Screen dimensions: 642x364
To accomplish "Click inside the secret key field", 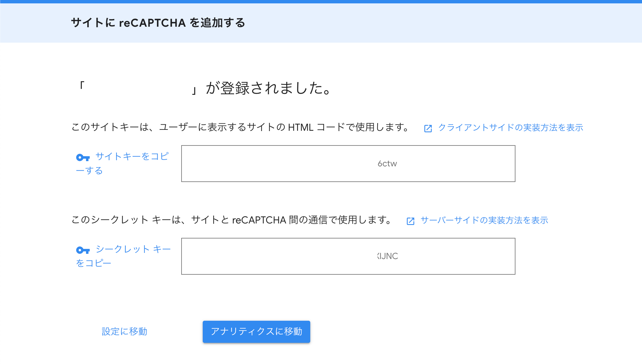I will point(348,256).
